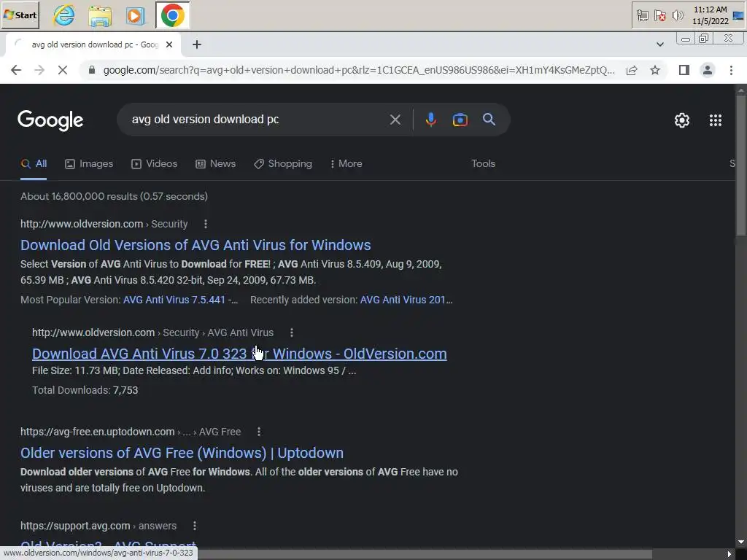Open options for the support.avg.com result

coord(194,526)
